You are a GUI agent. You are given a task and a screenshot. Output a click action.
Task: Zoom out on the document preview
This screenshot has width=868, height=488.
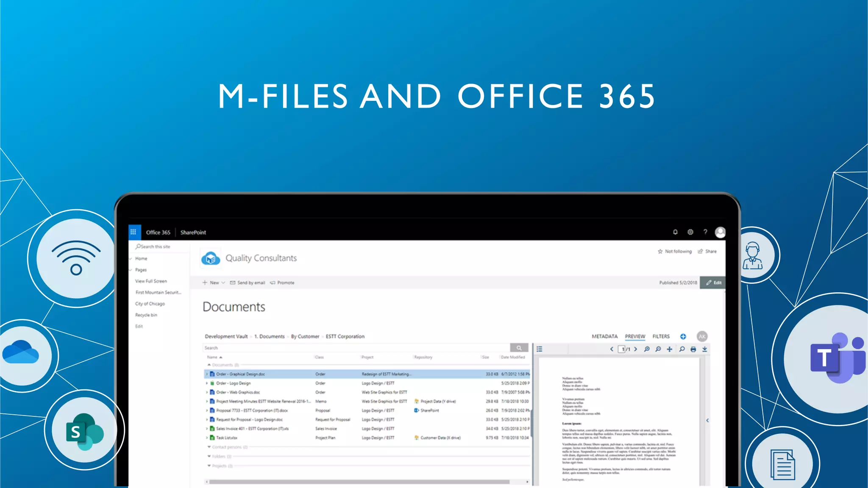[x=658, y=349]
